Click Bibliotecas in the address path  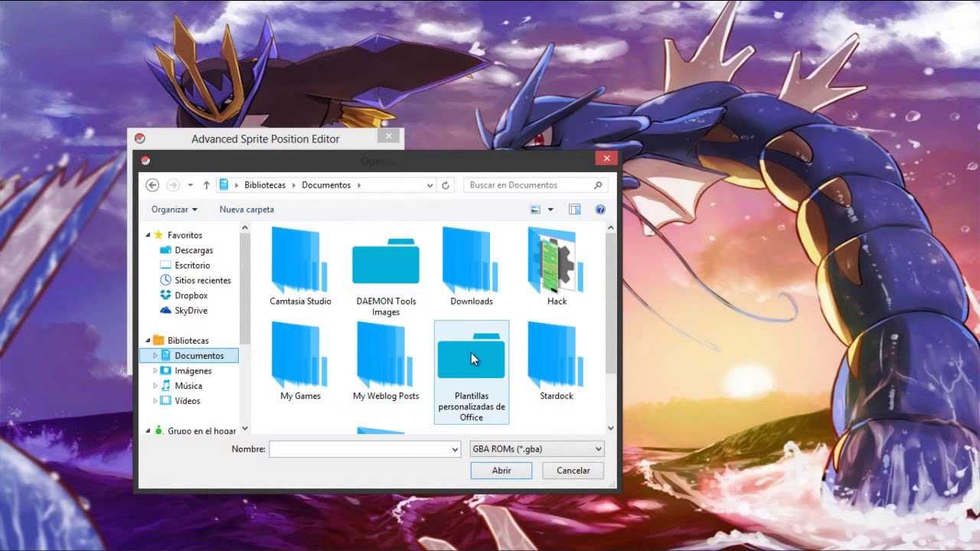[x=265, y=185]
